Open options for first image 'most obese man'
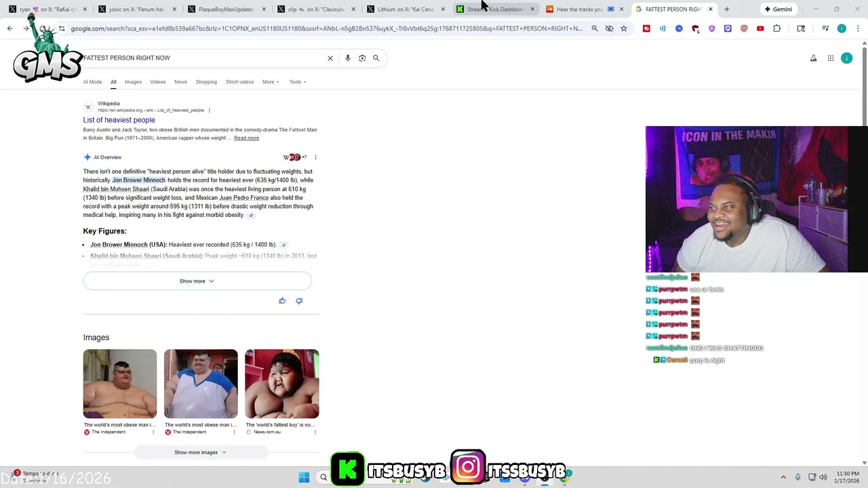The image size is (868, 488). pos(153,432)
